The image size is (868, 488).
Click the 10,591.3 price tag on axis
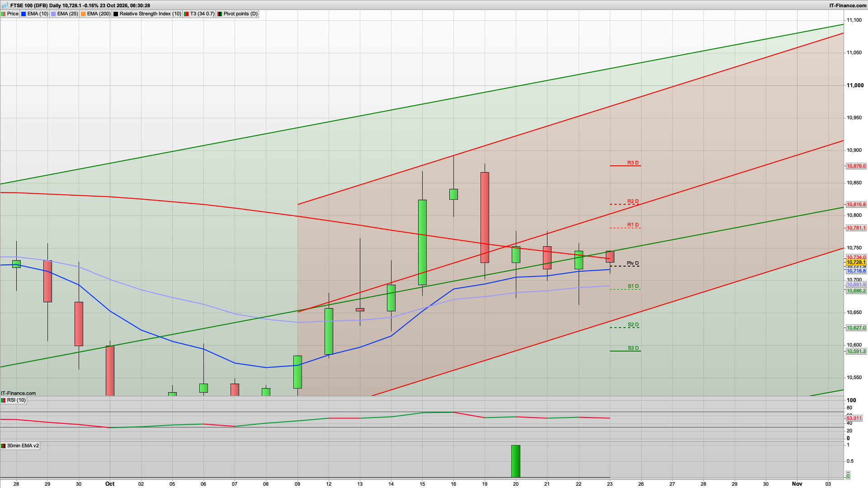click(856, 352)
